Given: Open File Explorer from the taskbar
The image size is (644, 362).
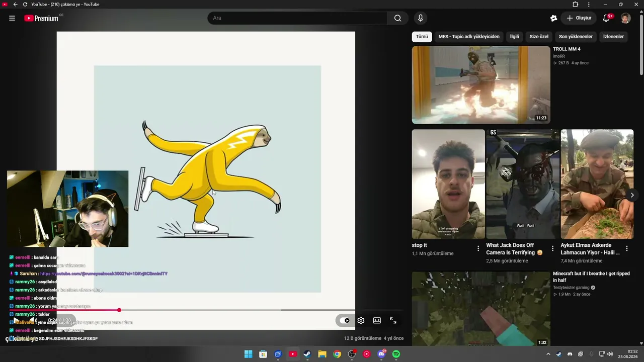Looking at the screenshot, I should click(x=322, y=354).
